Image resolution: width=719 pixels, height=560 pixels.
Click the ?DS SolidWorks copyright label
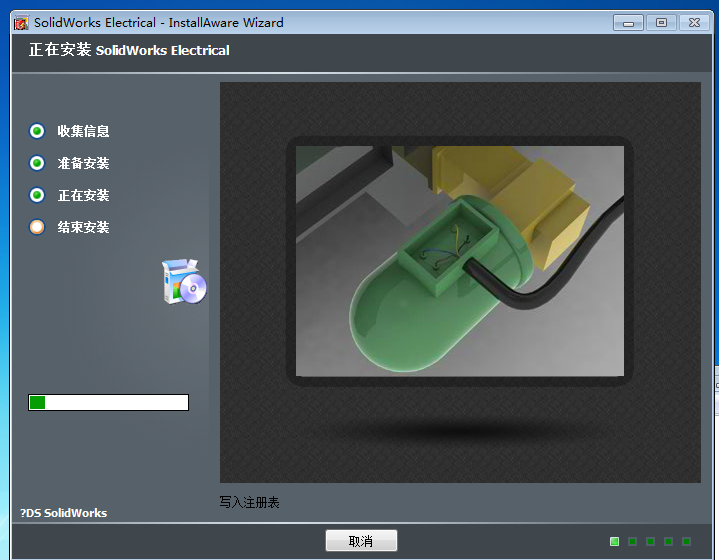63,513
